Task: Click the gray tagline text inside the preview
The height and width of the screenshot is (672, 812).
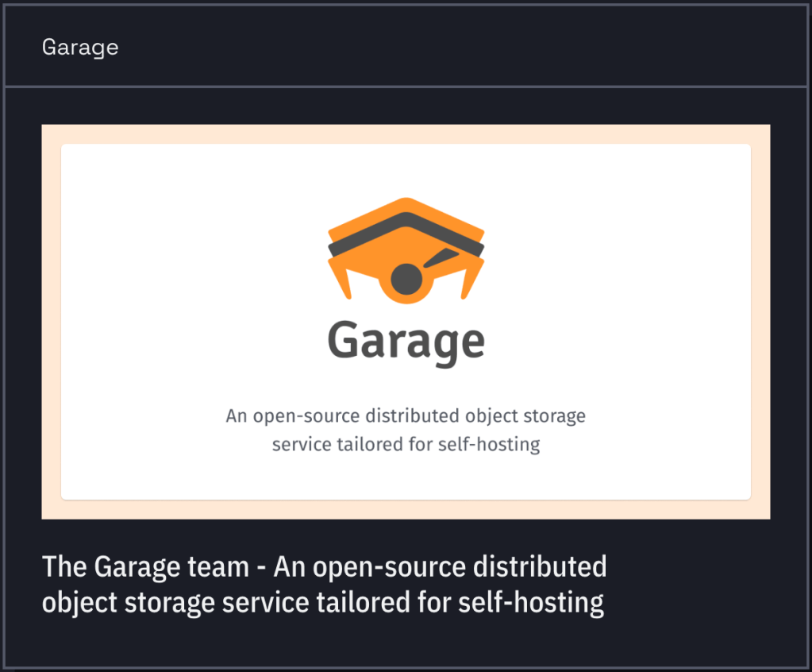Action: click(x=406, y=415)
